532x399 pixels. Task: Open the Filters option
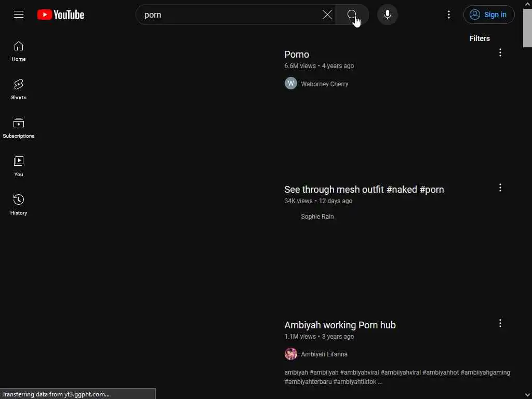pyautogui.click(x=480, y=38)
